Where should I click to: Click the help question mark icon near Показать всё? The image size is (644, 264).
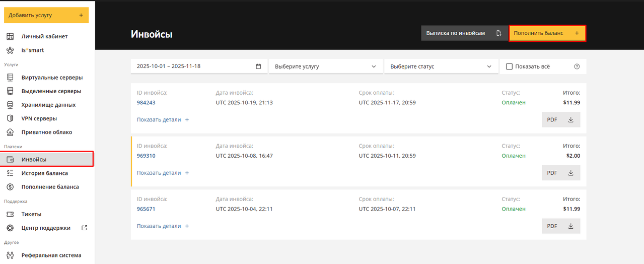pos(577,66)
